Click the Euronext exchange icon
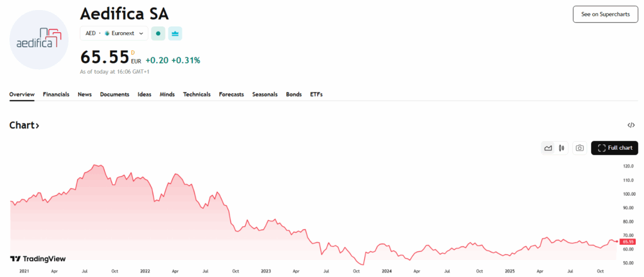Image resolution: width=644 pixels, height=277 pixels. pos(108,33)
